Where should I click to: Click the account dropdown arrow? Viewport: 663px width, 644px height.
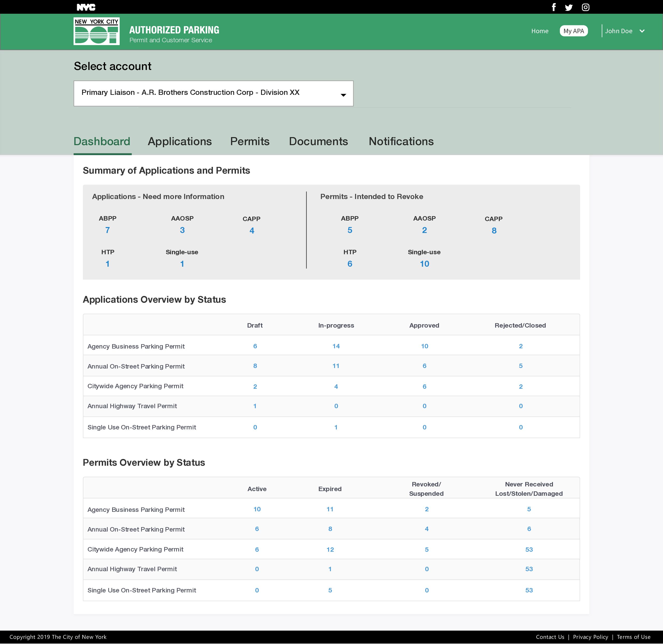[x=343, y=95]
